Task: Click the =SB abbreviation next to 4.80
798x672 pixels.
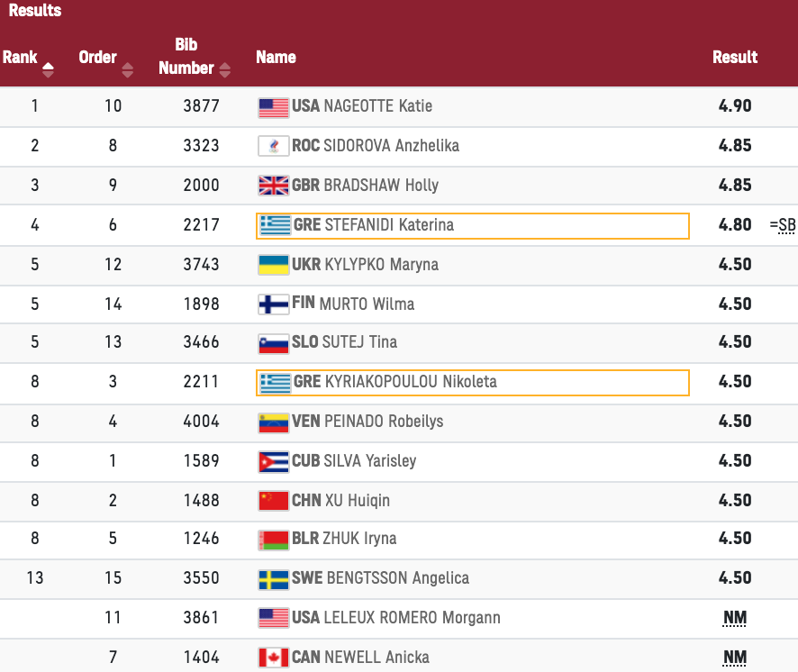Action: (x=783, y=225)
